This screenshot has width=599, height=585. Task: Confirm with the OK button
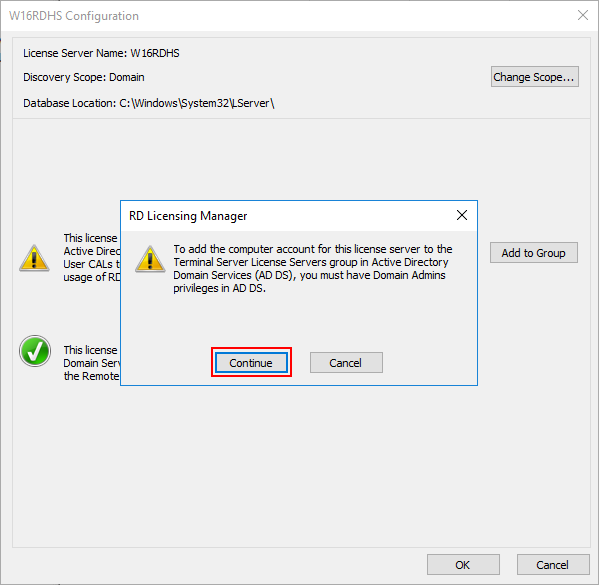point(463,564)
